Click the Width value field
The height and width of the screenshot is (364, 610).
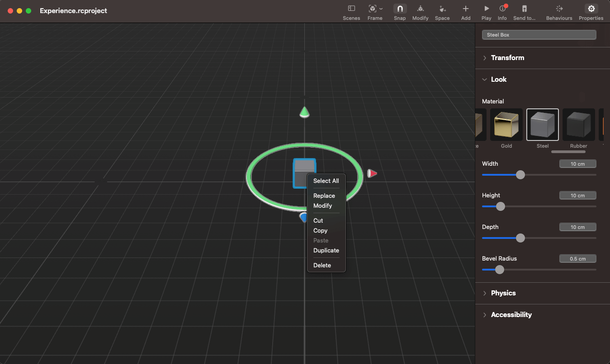pyautogui.click(x=578, y=164)
